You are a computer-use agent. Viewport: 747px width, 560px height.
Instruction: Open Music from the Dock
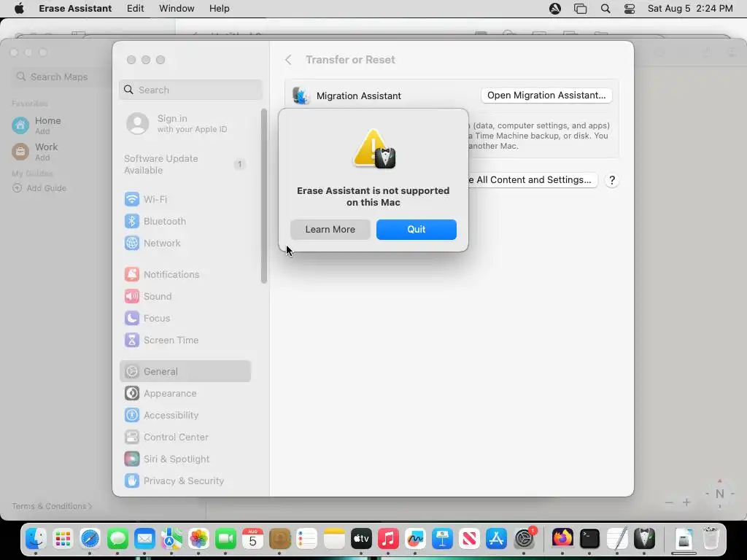[x=388, y=539]
